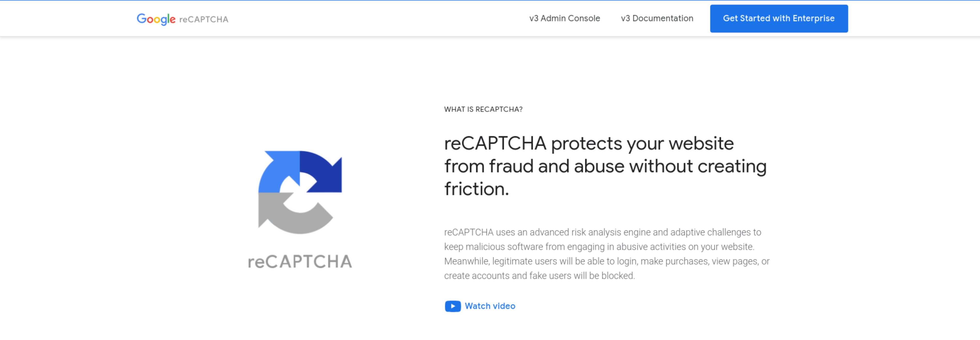The image size is (980, 340).
Task: Open the v3 Documentation link
Action: tap(657, 18)
